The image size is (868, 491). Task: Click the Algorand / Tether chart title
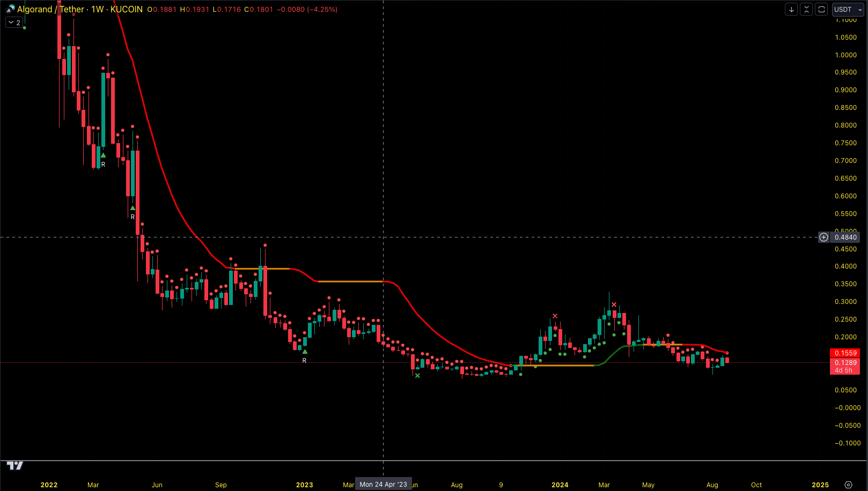(x=50, y=9)
